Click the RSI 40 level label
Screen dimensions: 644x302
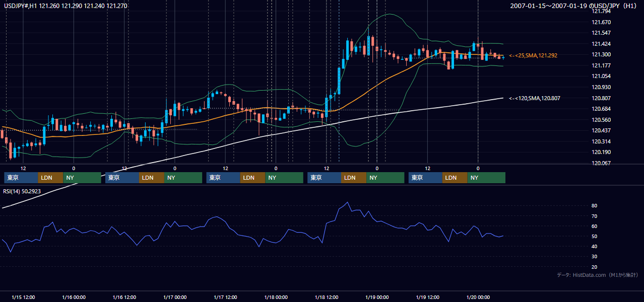pos(594,246)
